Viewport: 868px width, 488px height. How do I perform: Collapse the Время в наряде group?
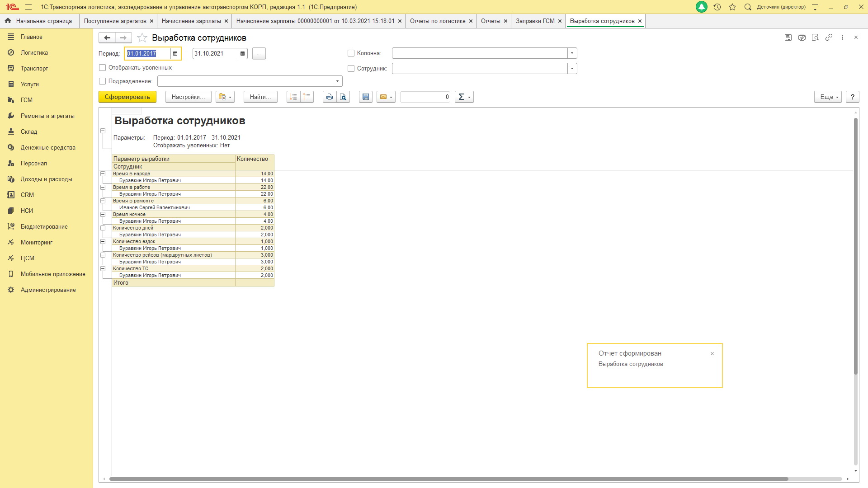(103, 174)
